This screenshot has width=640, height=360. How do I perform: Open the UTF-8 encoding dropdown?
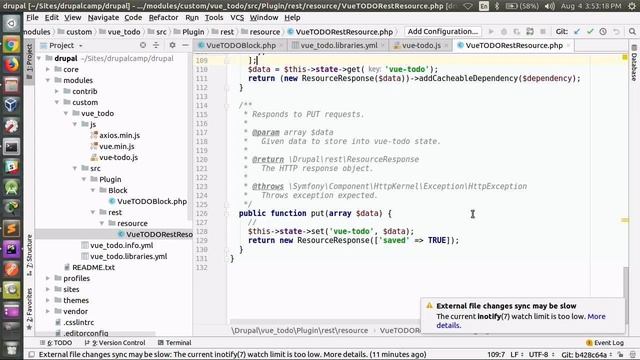coord(542,354)
